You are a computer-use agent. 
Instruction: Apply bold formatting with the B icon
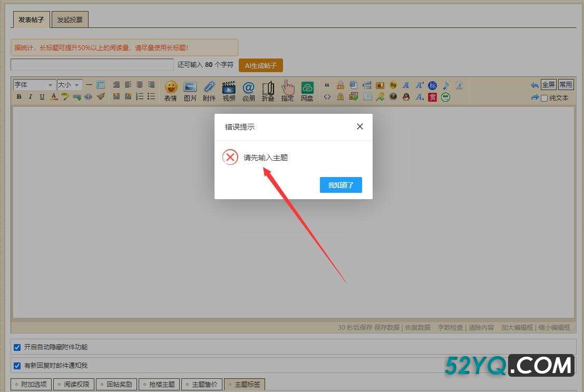pyautogui.click(x=19, y=97)
